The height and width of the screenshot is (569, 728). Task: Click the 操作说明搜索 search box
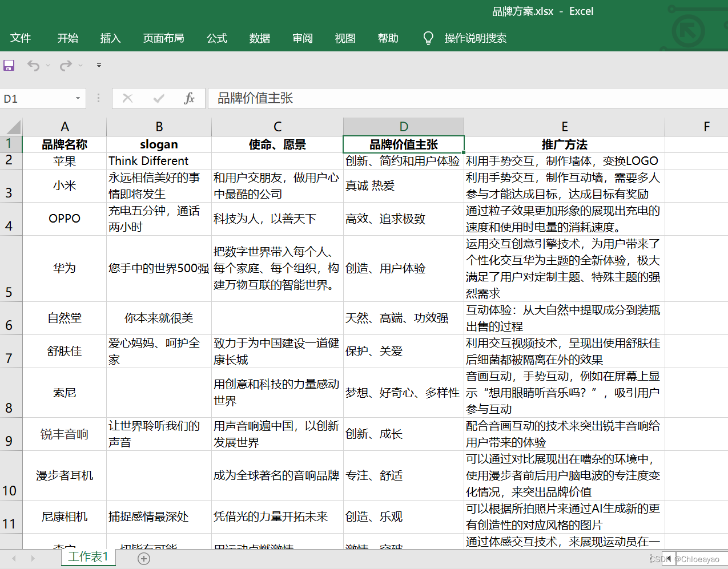(475, 38)
